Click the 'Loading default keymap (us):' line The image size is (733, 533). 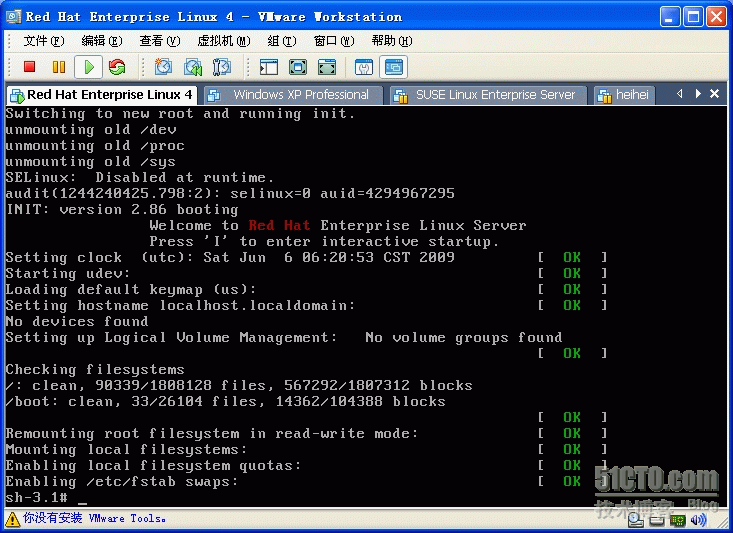(131, 290)
